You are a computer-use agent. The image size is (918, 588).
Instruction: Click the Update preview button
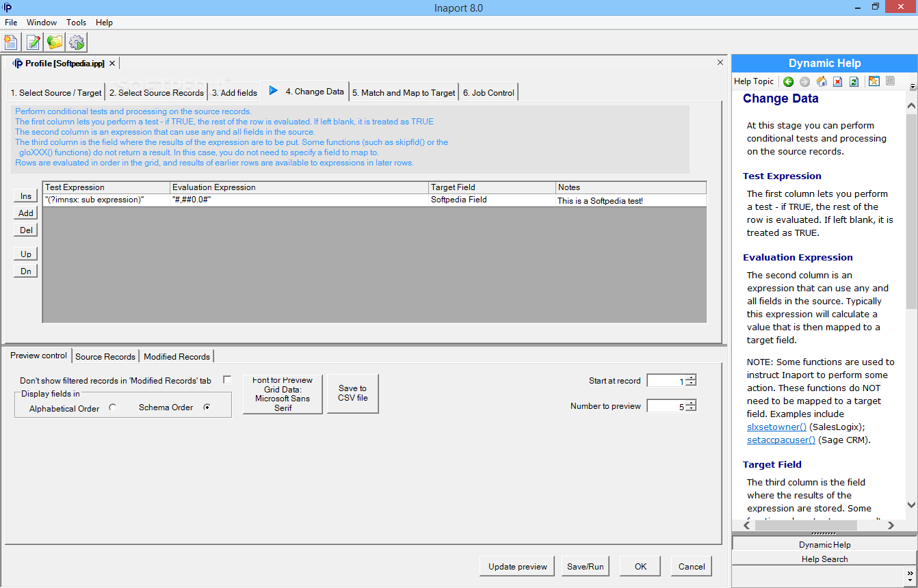(x=518, y=566)
